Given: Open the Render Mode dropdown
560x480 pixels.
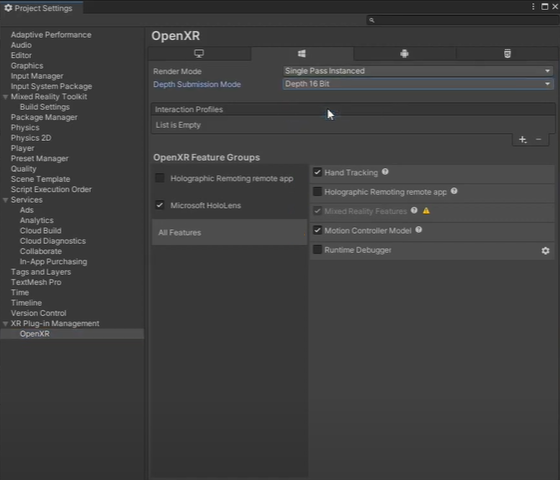Looking at the screenshot, I should click(x=418, y=71).
